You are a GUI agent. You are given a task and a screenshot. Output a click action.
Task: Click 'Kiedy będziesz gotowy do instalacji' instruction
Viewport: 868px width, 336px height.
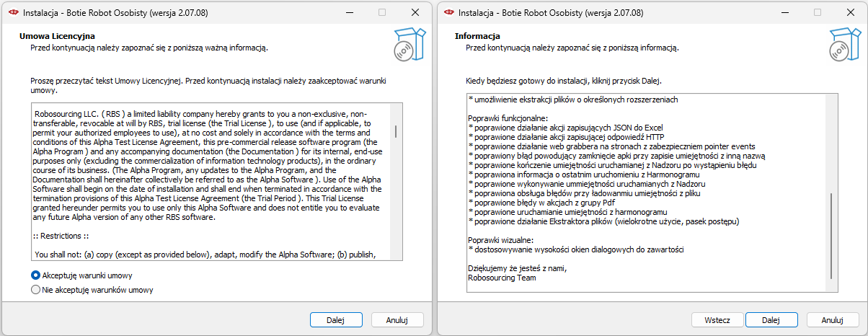(563, 81)
